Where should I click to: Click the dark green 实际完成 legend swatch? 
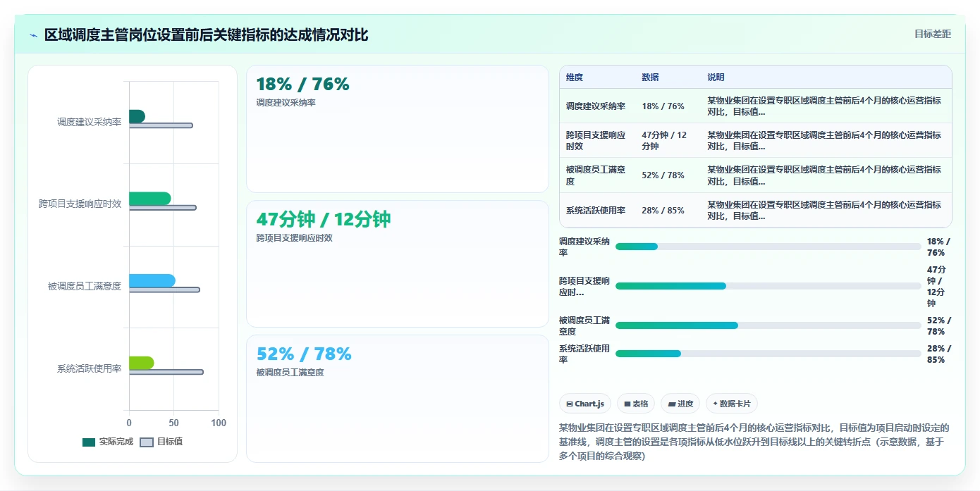pos(89,442)
